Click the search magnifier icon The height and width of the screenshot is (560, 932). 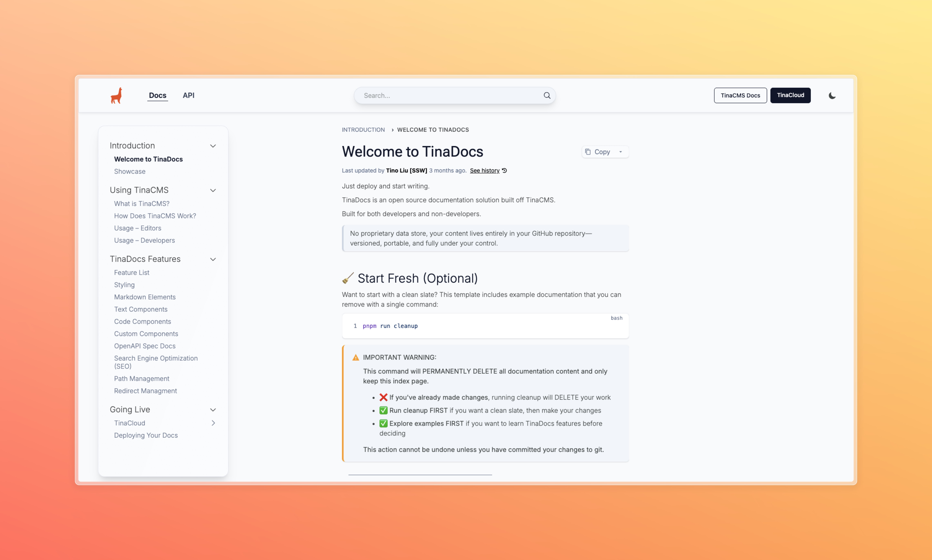coord(547,95)
